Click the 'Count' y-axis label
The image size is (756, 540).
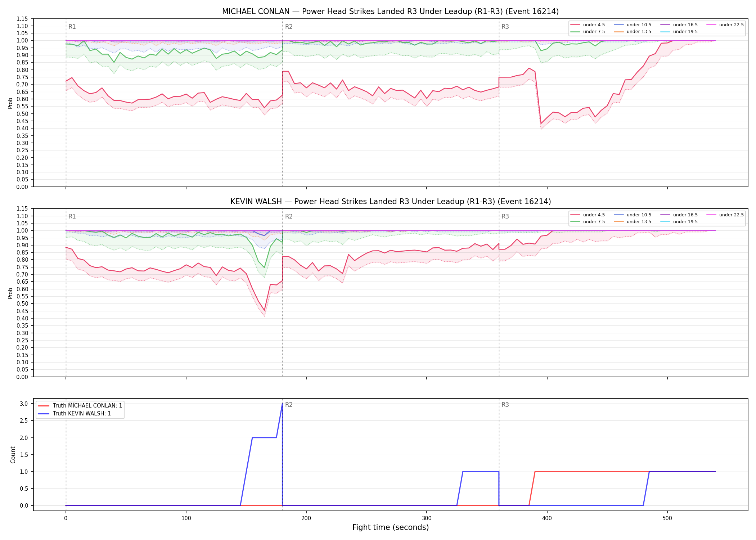pyautogui.click(x=13, y=455)
